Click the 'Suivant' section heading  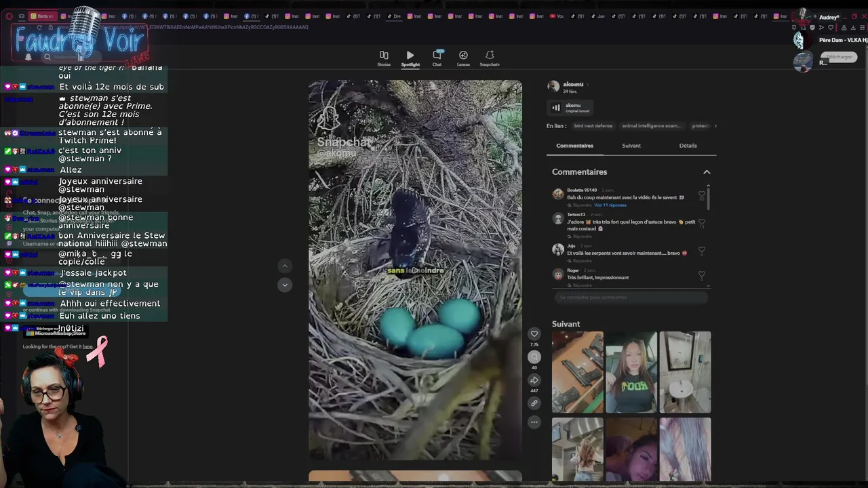(566, 324)
